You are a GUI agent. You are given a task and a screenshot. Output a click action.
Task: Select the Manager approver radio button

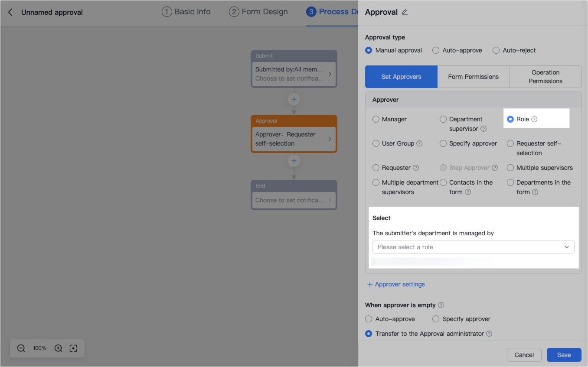click(x=376, y=119)
